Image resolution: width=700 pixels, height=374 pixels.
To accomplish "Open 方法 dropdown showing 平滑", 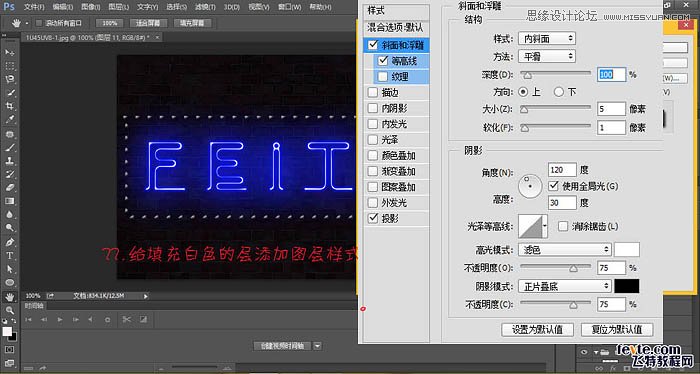I will (546, 56).
